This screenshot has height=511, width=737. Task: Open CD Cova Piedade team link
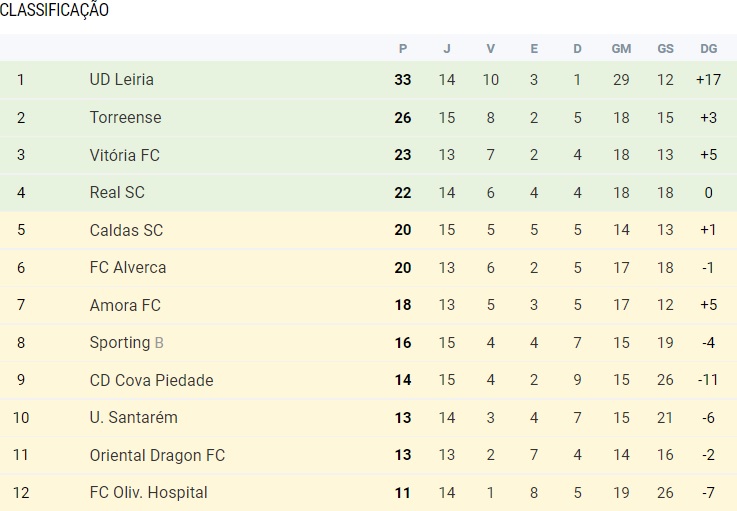point(151,380)
